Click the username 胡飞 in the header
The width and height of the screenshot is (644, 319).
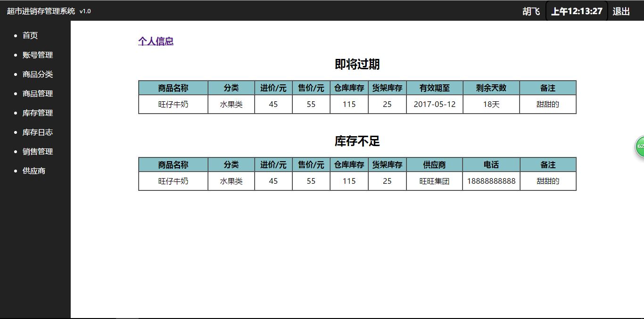[531, 11]
